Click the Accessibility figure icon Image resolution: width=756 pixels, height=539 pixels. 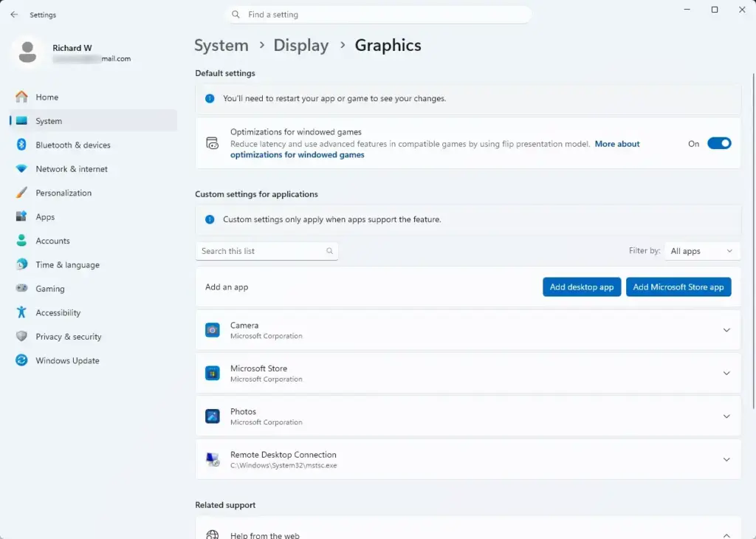[x=21, y=312]
